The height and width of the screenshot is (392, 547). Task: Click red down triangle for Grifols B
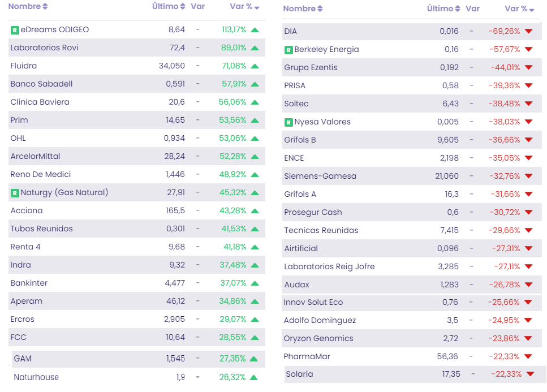tap(528, 140)
